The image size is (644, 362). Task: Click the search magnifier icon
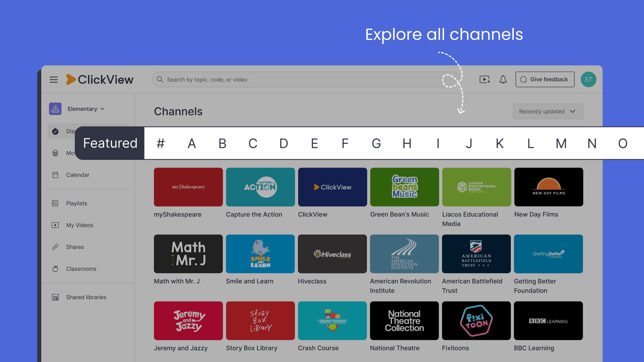tap(160, 79)
